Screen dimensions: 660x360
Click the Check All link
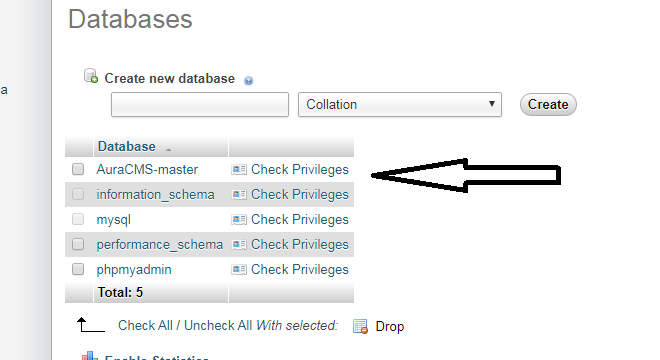point(145,325)
